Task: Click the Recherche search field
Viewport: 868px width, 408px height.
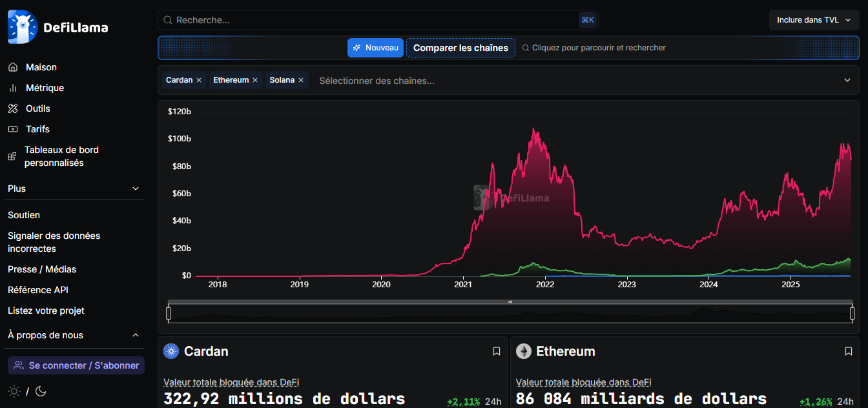Action: [x=378, y=19]
